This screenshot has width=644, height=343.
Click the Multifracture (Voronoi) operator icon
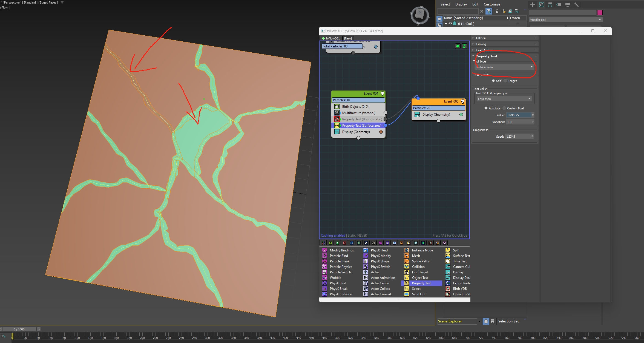click(337, 113)
